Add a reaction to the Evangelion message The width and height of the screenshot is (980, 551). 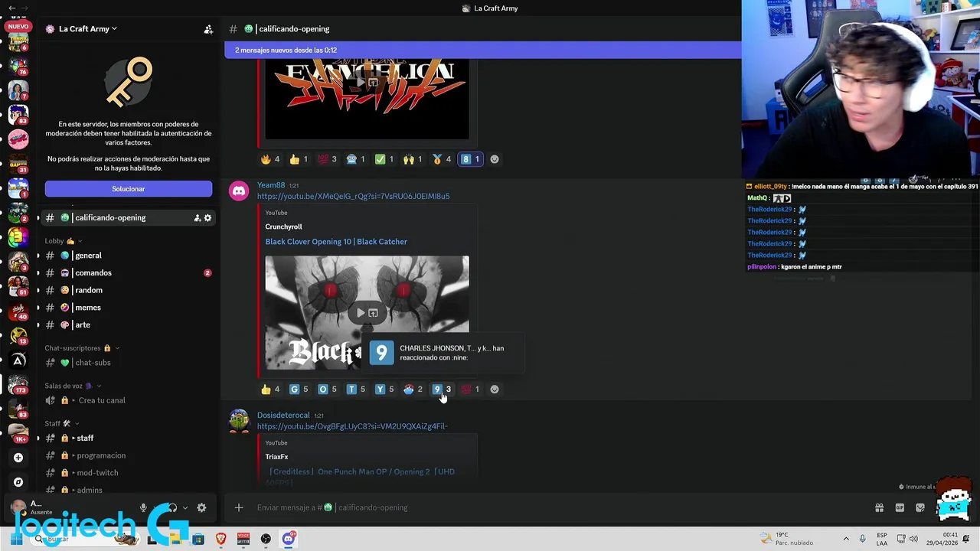pos(495,159)
